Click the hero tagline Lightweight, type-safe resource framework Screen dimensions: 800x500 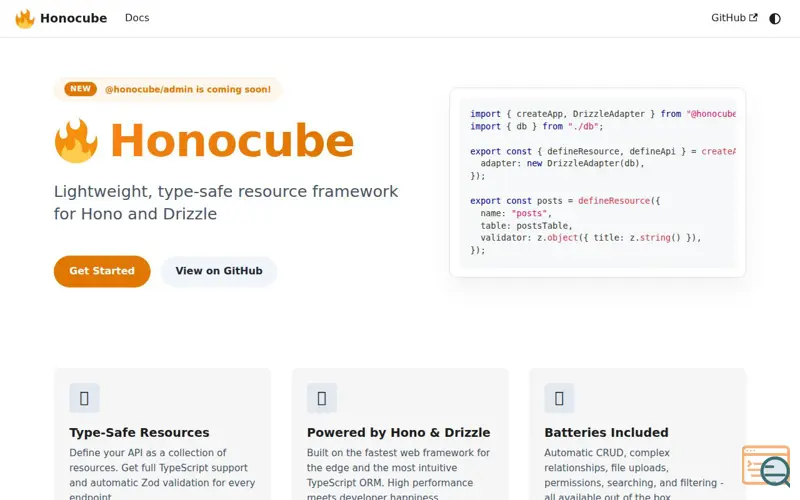click(x=226, y=203)
